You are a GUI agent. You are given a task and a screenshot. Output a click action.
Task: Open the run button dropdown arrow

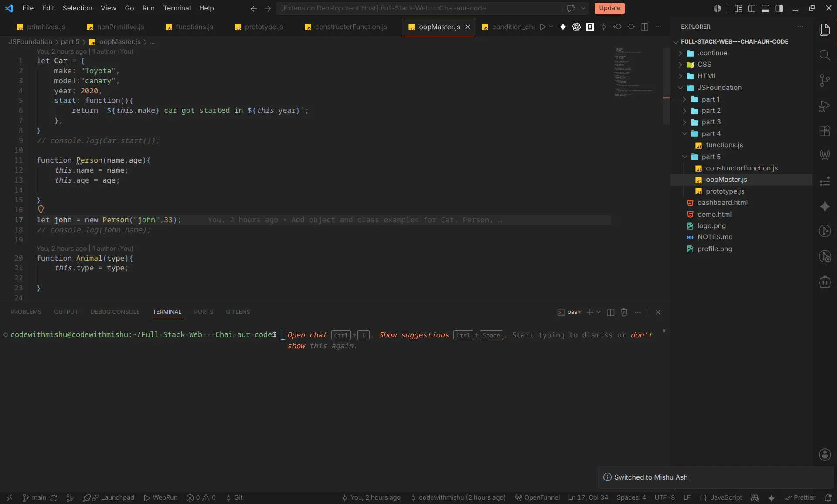(551, 27)
